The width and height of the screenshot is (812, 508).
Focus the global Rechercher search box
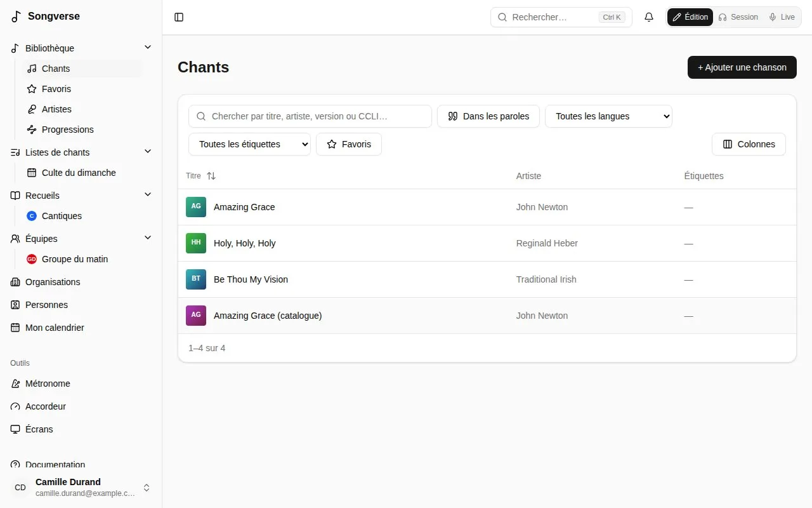[561, 17]
